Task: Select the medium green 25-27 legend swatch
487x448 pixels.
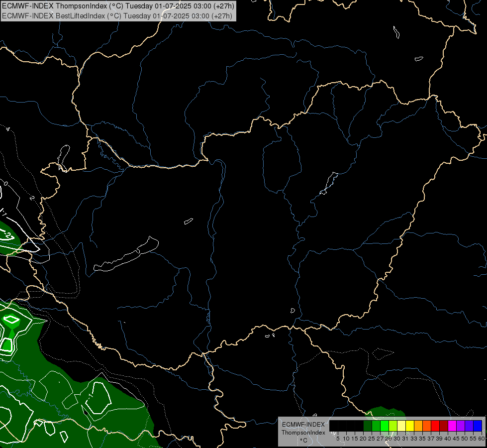Action: point(376,426)
